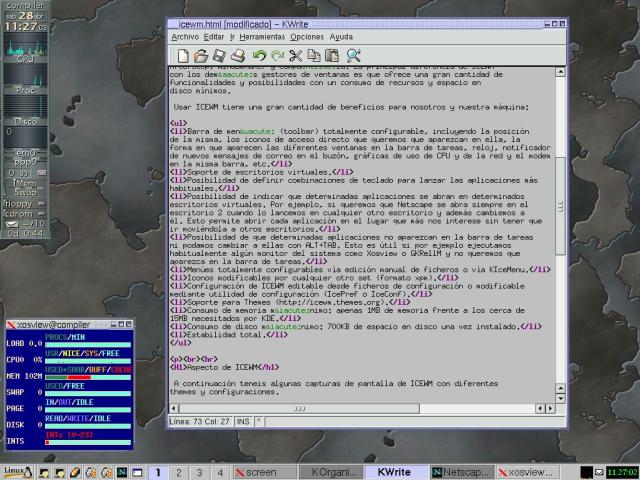Click the xosview window menu X icon
This screenshot has width=640, height=480.
[11, 324]
